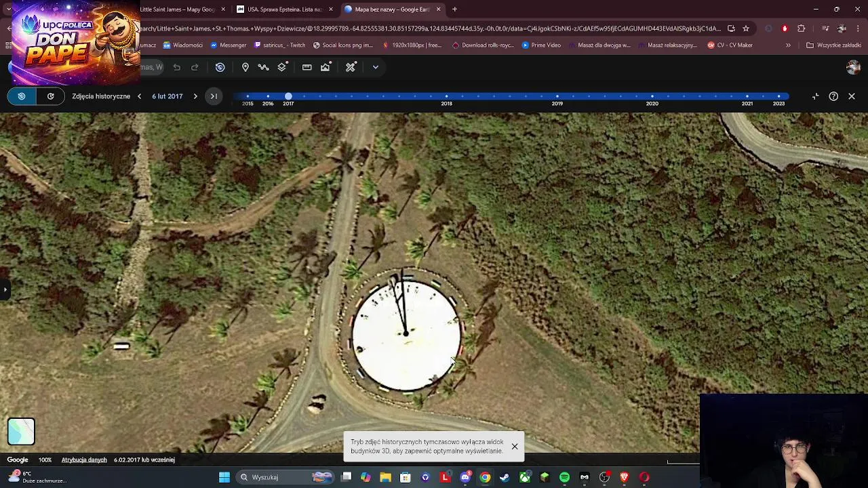
Task: Open the Download rolls-royc... bookmark
Action: [483, 45]
